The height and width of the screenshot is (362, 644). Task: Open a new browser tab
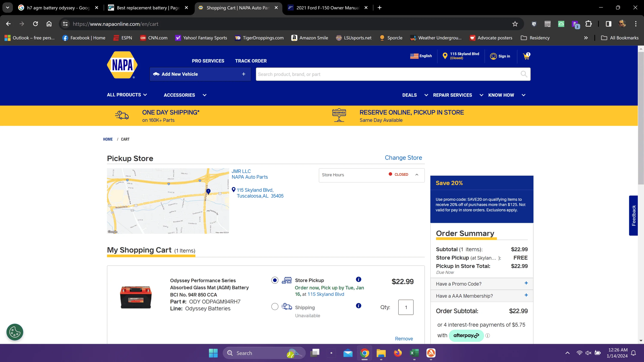click(380, 8)
